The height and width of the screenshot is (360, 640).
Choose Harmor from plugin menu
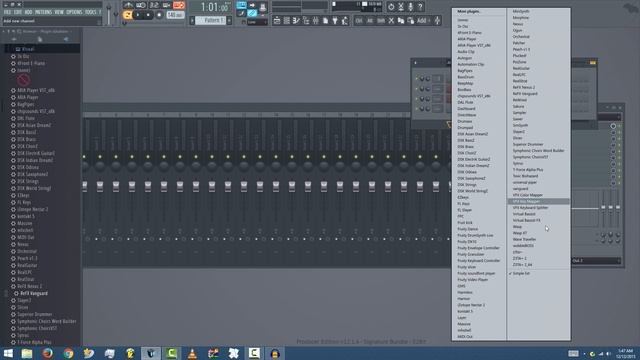tap(464, 299)
